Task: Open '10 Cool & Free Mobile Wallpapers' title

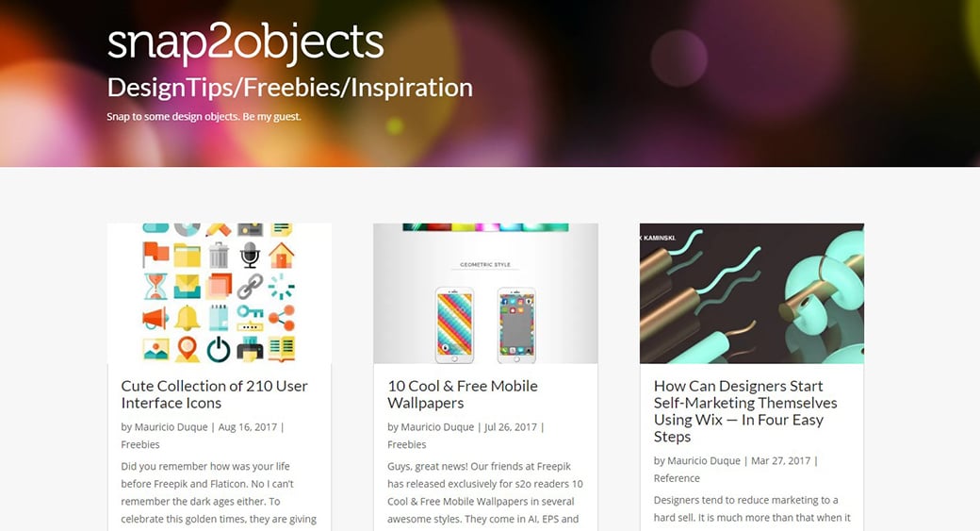Action: 463,394
